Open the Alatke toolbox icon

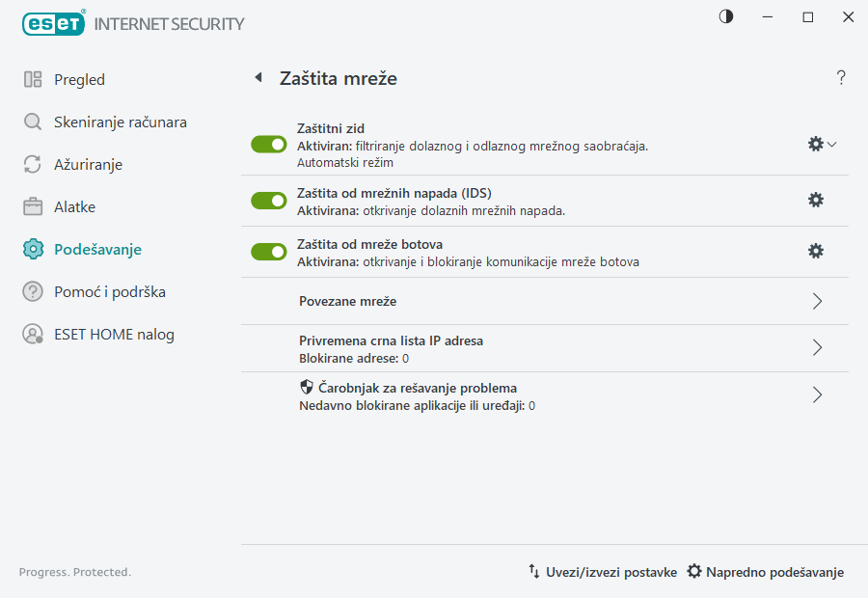(32, 206)
